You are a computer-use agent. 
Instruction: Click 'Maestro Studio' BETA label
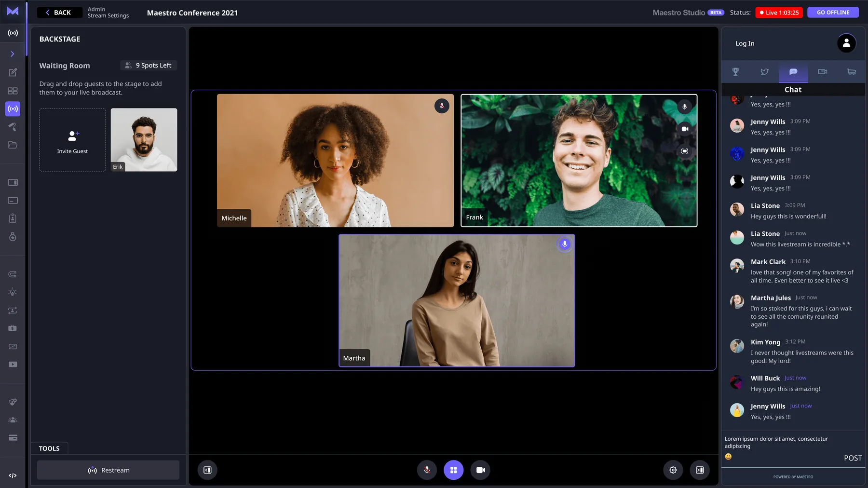[x=688, y=13]
